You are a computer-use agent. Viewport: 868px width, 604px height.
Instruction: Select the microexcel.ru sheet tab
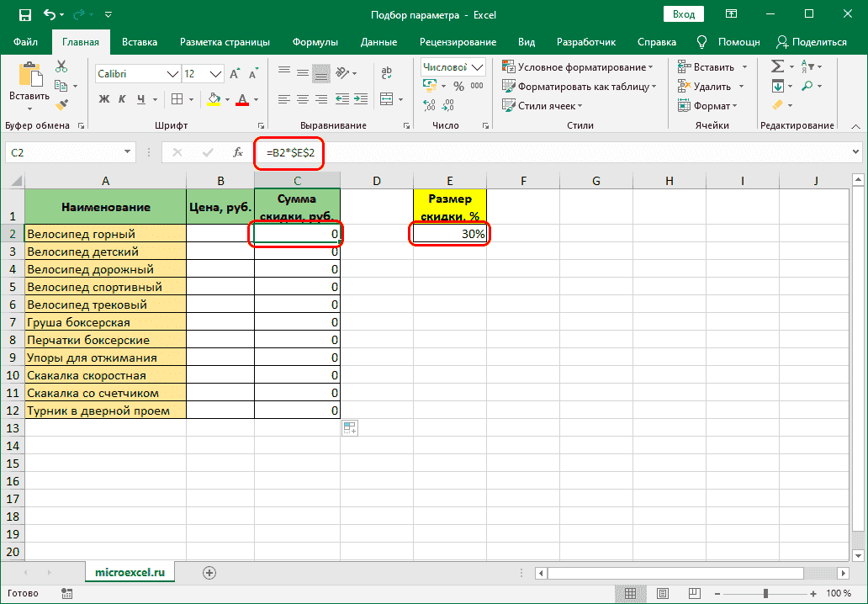[130, 571]
